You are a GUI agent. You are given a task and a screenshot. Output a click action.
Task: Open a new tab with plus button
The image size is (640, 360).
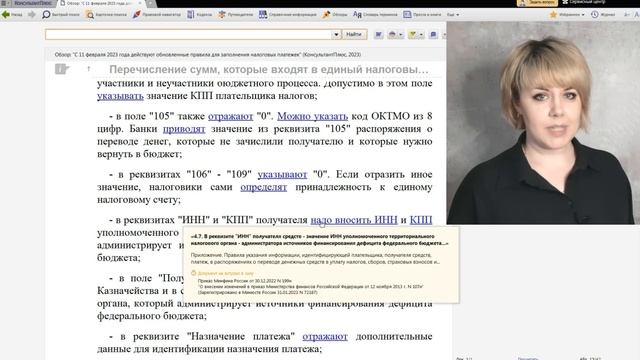coord(151,3)
